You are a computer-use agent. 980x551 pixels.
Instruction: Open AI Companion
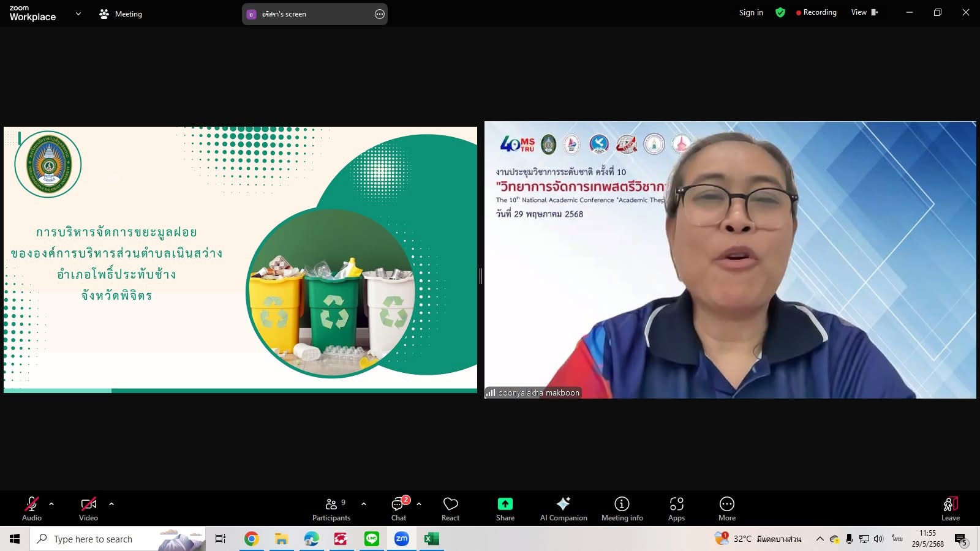click(563, 508)
